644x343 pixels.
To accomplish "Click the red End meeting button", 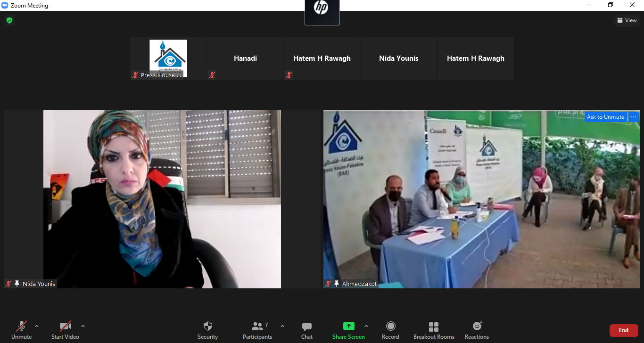I will pyautogui.click(x=623, y=330).
